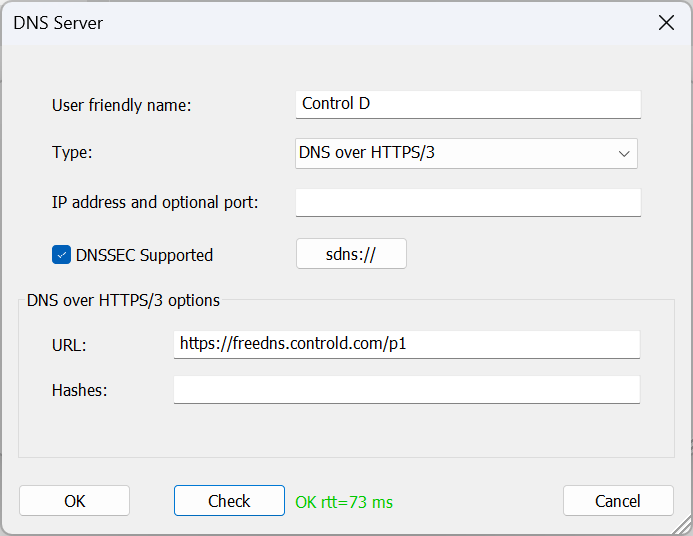Click the URL input field
Image resolution: width=693 pixels, height=536 pixels.
[x=407, y=344]
